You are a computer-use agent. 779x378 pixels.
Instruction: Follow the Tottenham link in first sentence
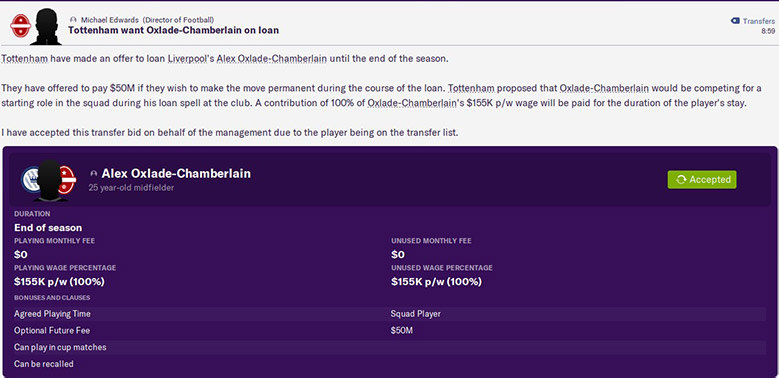pyautogui.click(x=24, y=59)
